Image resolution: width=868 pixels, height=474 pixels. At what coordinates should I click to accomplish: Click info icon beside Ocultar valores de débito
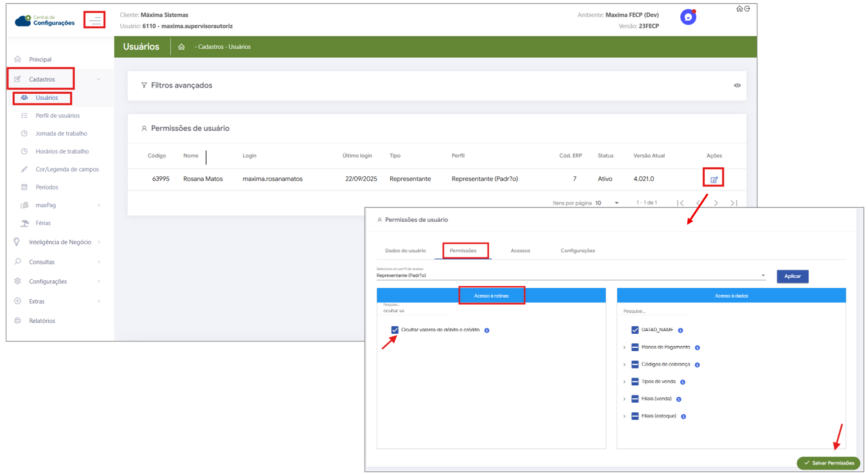pos(487,331)
